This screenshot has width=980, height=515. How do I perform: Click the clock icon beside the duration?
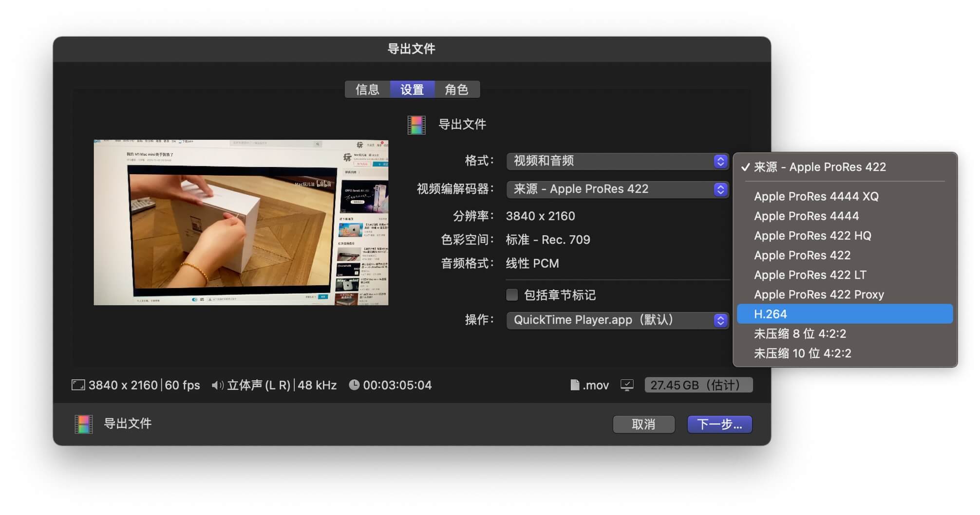(354, 385)
